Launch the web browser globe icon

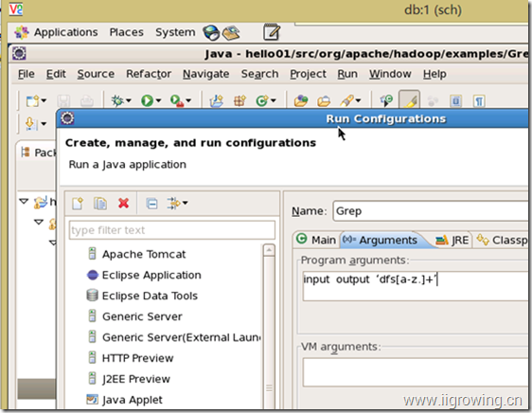pyautogui.click(x=211, y=33)
